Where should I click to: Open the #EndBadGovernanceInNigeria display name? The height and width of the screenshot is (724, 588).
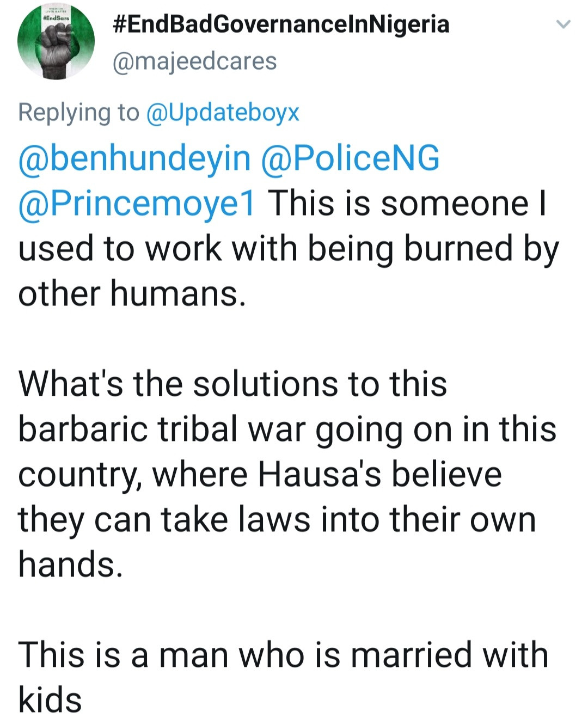tap(281, 24)
